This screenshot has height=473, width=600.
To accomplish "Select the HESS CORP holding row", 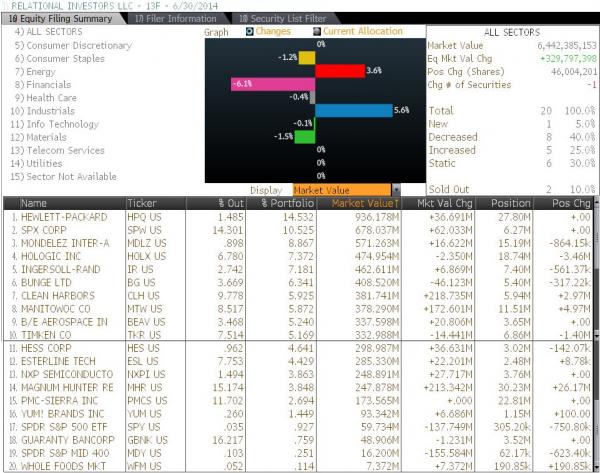I will [298, 348].
